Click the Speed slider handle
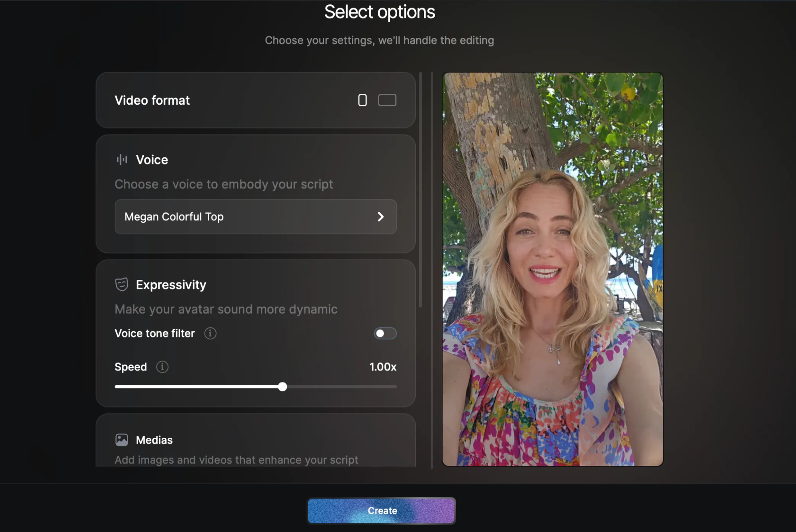 (x=283, y=387)
